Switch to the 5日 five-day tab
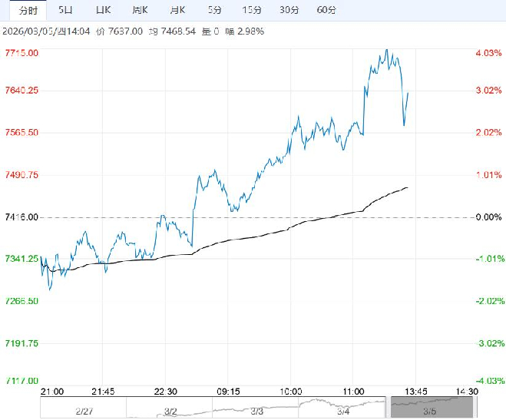The width and height of the screenshot is (506, 420). point(67,10)
